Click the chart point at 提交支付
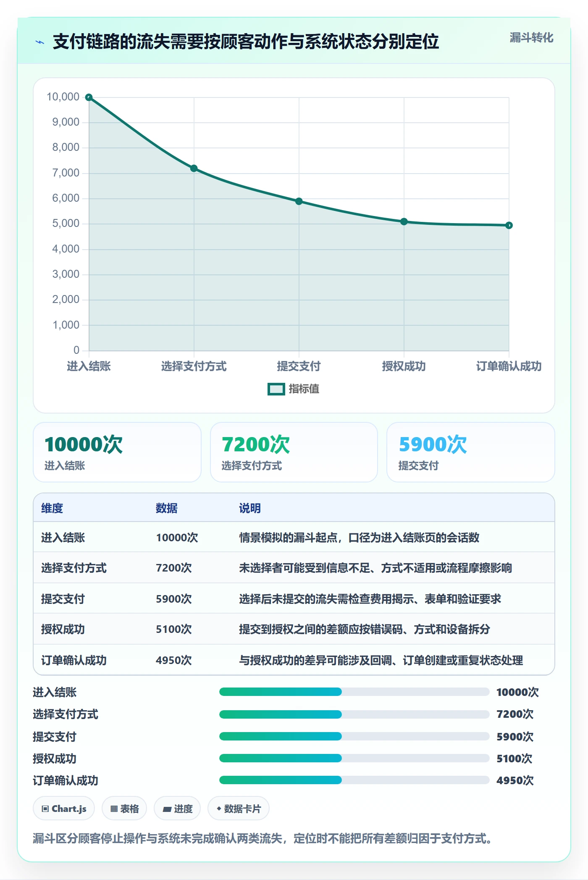Image resolution: width=588 pixels, height=880 pixels. point(299,201)
